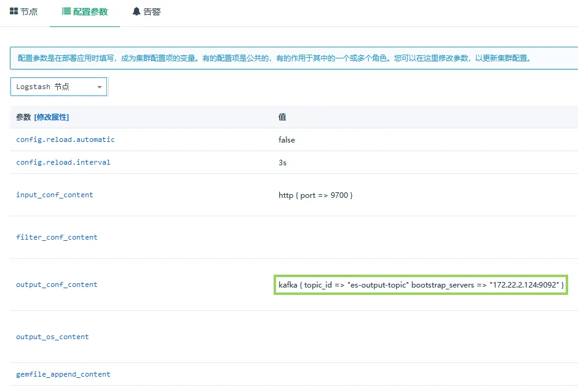Click the gemfile_append_content parameter name
The image size is (578, 392).
click(x=63, y=374)
